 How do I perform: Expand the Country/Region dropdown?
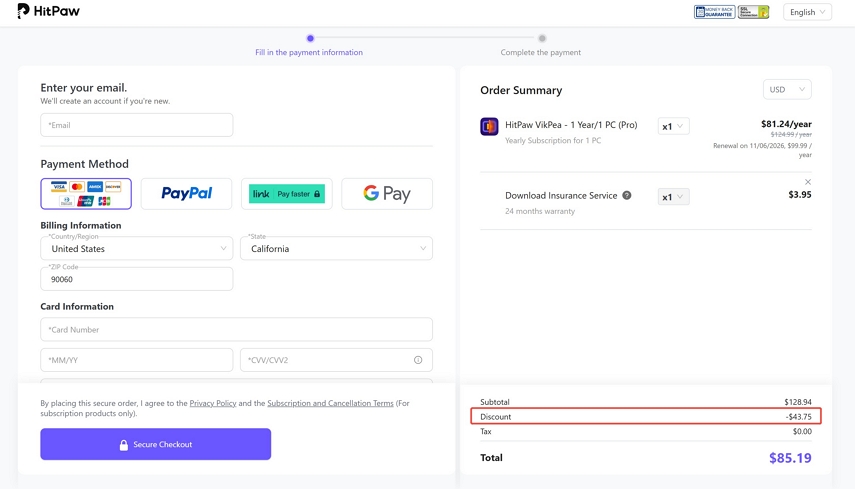(x=136, y=248)
